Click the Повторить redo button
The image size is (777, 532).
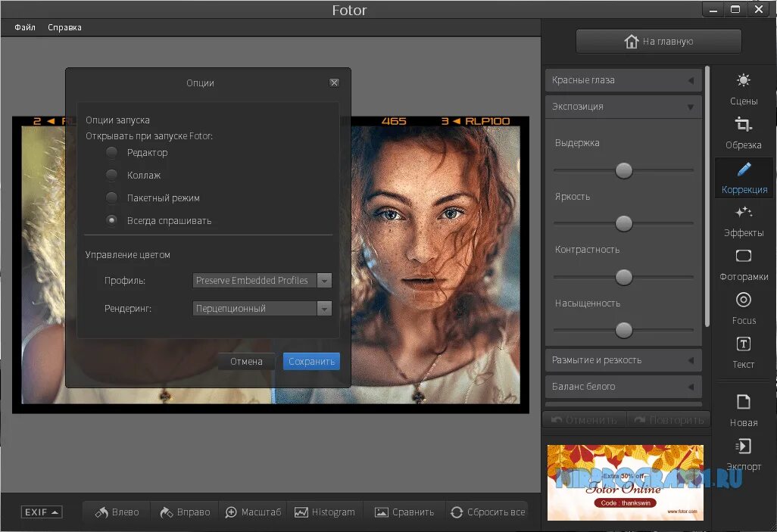pos(669,420)
